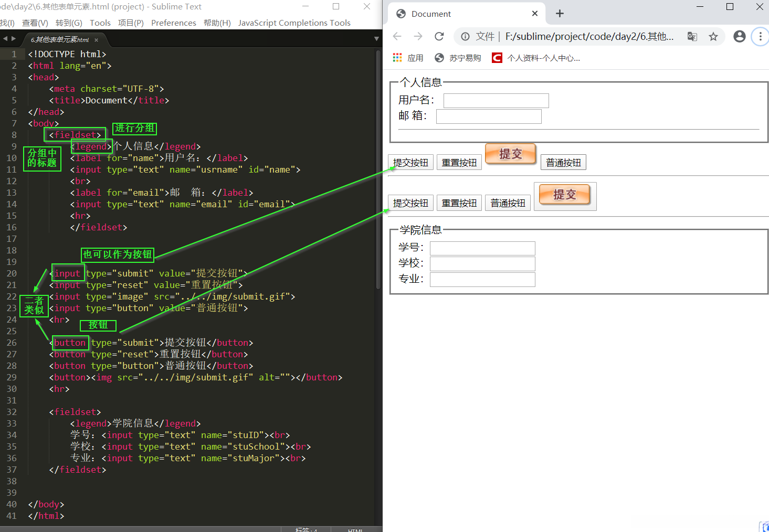Select the Document tab in Chrome
This screenshot has height=532, width=769.
(x=467, y=14)
